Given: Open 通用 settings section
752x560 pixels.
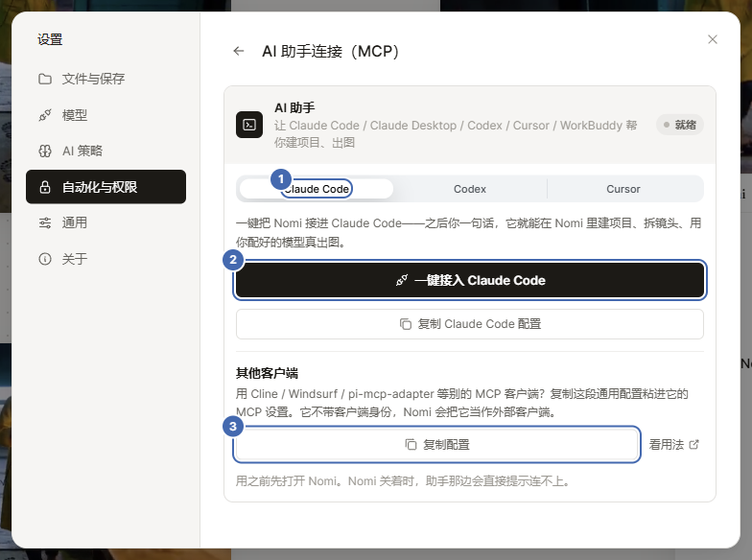Looking at the screenshot, I should click(106, 222).
